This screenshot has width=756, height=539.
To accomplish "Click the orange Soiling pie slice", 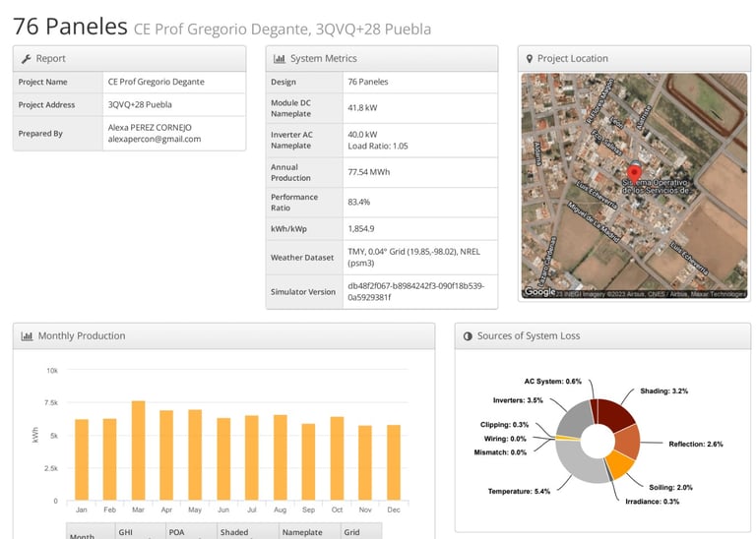I will point(619,464).
